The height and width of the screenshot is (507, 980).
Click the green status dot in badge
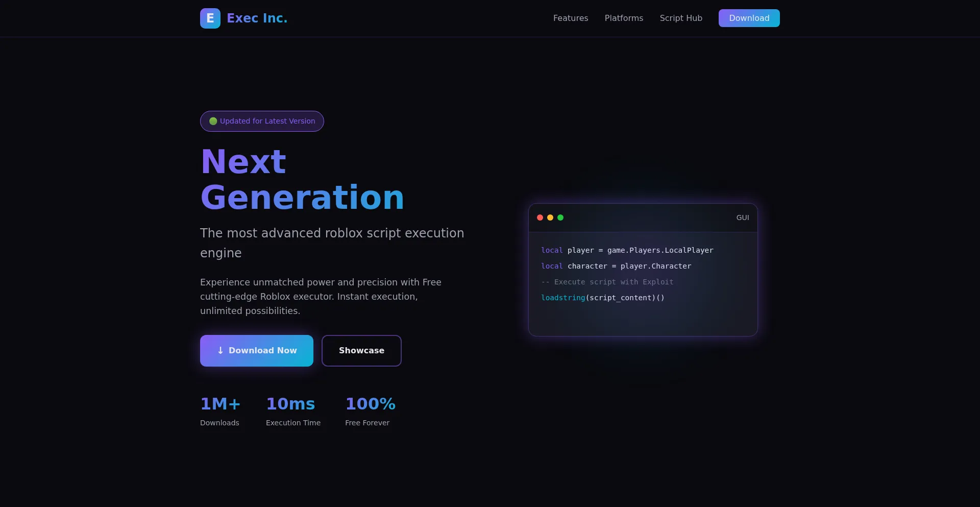click(213, 122)
